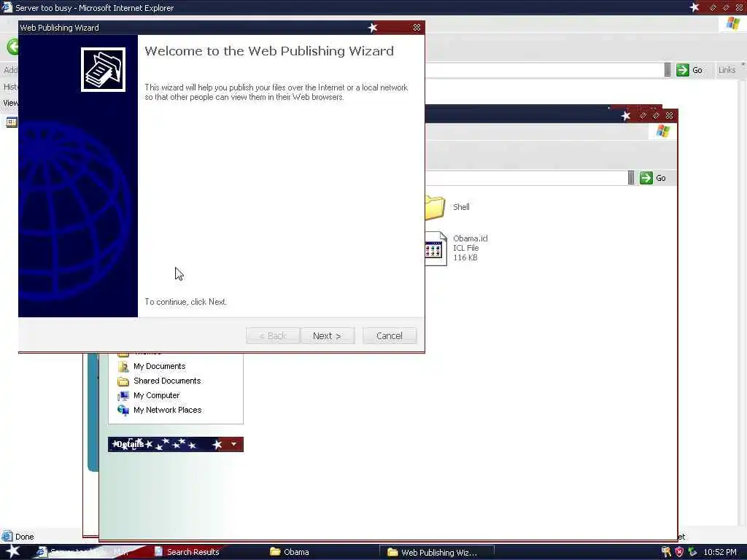Click the Windows flag logo in Explorer window
Image resolution: width=747 pixels, height=560 pixels.
[x=662, y=131]
